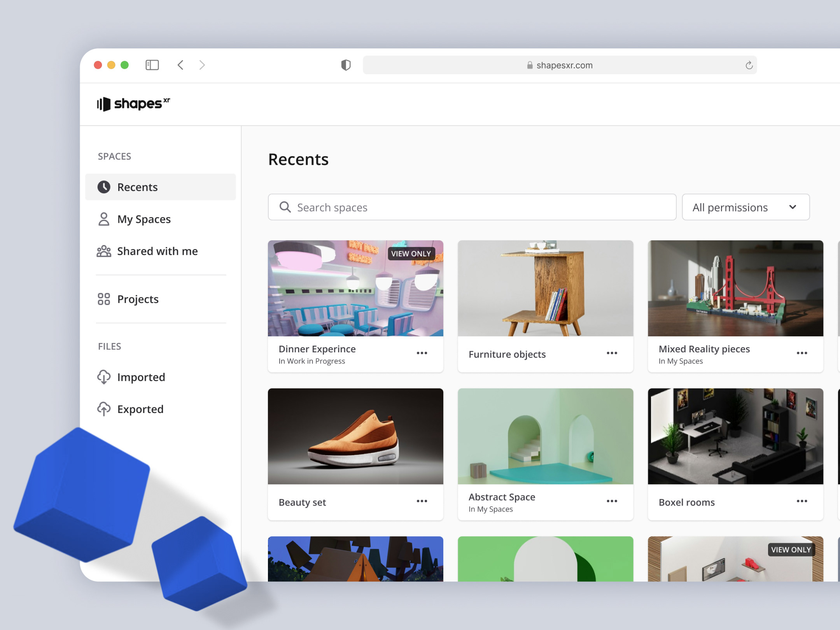Click the clock icon beside Recents
This screenshot has height=630, width=840.
[104, 187]
